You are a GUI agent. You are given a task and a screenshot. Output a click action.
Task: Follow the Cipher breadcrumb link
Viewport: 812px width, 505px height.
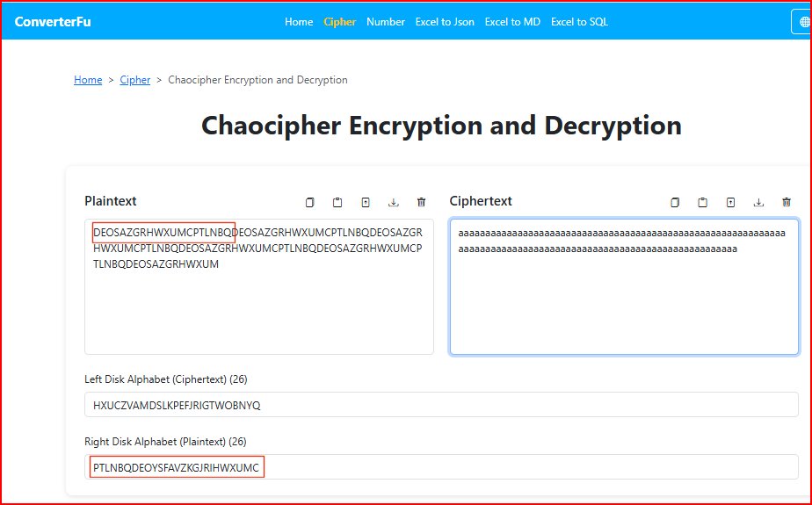[135, 80]
